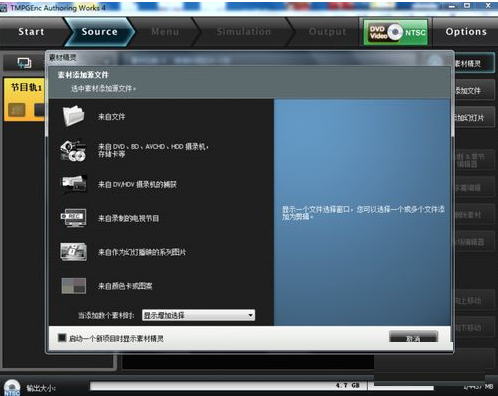Click the REC monitor icon for recorded TV

73,218
